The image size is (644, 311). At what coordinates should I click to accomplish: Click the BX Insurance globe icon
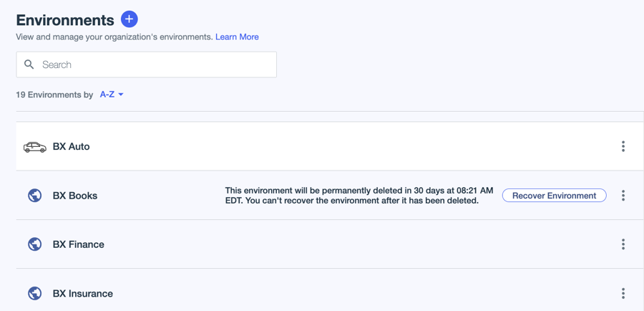34,293
